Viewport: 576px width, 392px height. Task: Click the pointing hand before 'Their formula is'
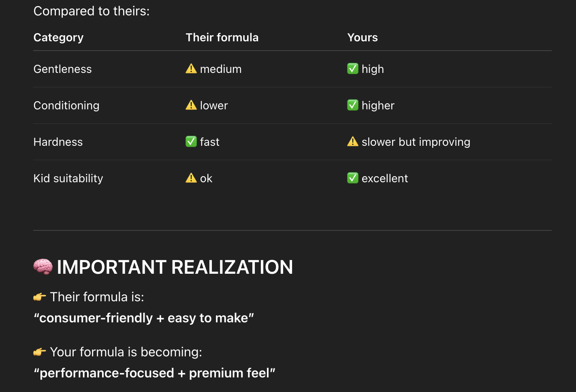coord(40,297)
